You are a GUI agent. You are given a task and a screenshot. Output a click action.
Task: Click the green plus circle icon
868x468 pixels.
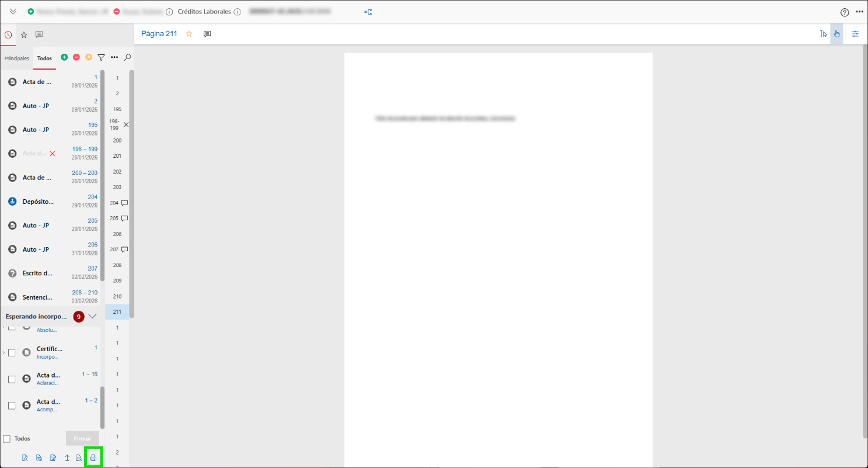pos(64,57)
